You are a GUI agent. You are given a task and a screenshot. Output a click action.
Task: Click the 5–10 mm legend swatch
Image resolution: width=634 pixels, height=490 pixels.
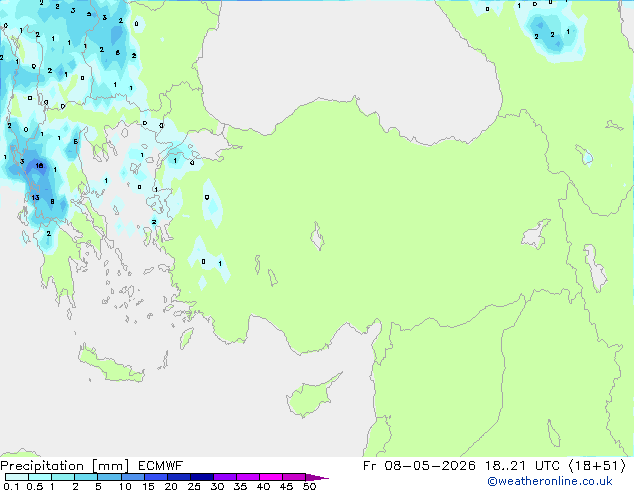click(x=109, y=477)
